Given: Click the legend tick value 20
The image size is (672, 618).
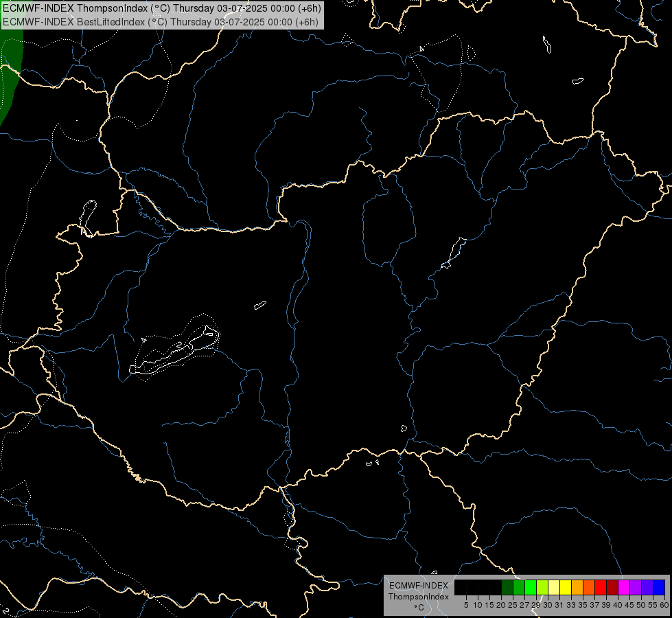Looking at the screenshot, I should (x=501, y=605).
